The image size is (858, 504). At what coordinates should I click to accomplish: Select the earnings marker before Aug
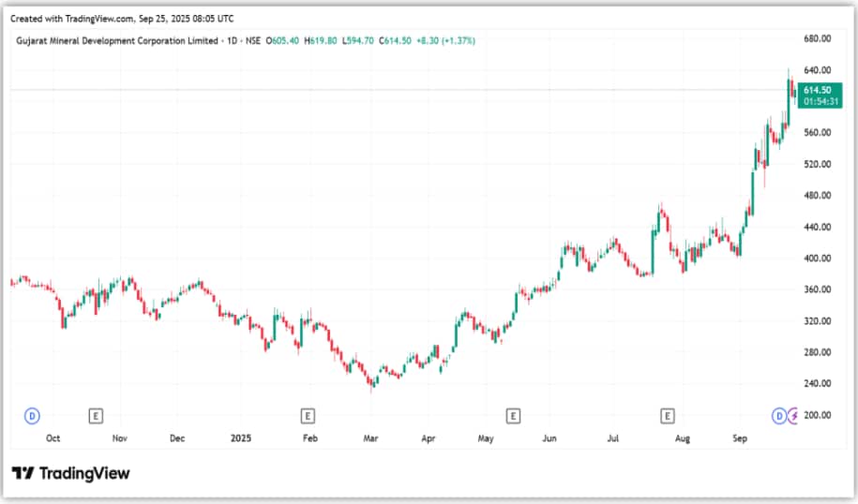tap(668, 414)
